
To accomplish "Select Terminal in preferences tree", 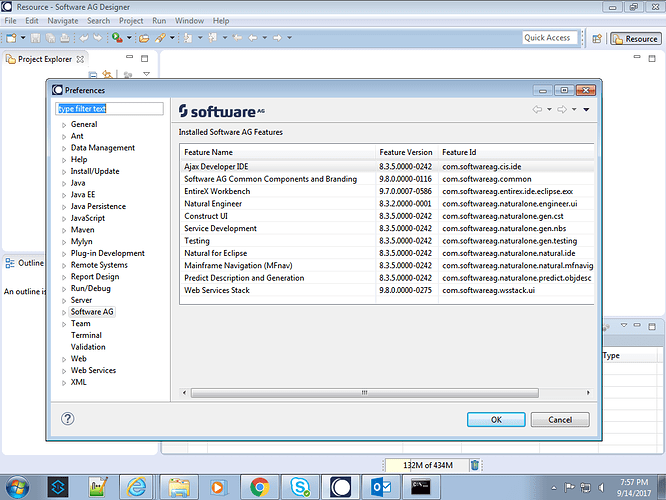I will [x=86, y=335].
